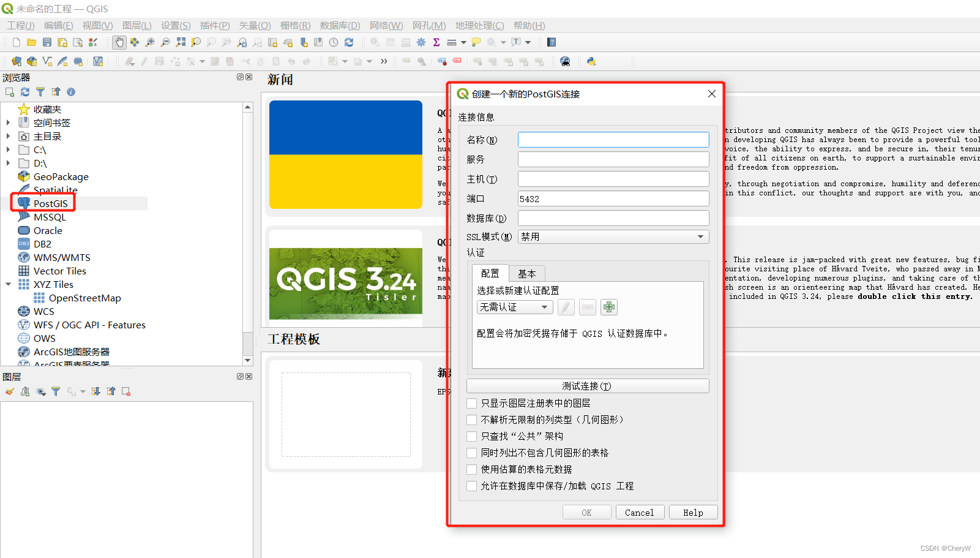980x558 pixels.
Task: Check 允许在数据库中保存/加载 QGIS 工程
Action: click(x=471, y=486)
